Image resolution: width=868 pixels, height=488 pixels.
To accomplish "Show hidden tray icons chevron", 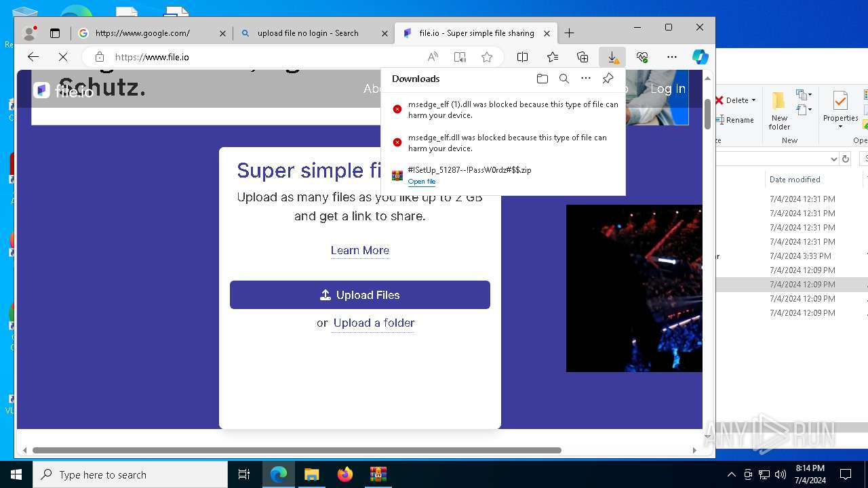I will tap(731, 474).
